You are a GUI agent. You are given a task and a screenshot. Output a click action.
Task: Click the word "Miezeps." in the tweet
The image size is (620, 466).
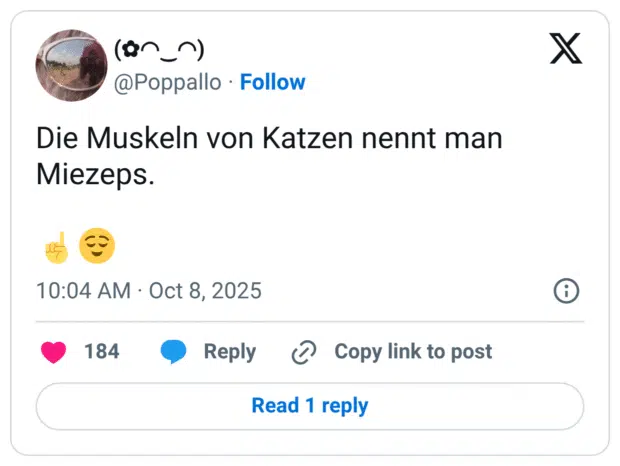(x=96, y=173)
